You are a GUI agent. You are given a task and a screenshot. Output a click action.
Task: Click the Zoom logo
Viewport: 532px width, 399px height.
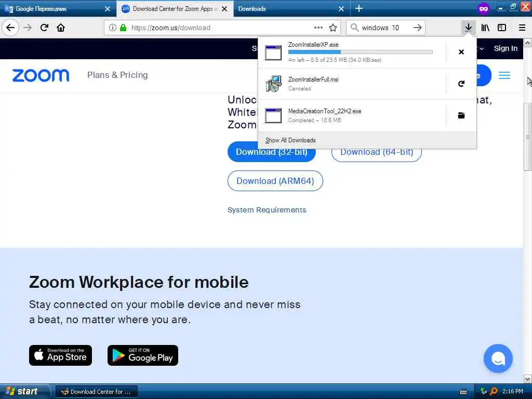41,75
